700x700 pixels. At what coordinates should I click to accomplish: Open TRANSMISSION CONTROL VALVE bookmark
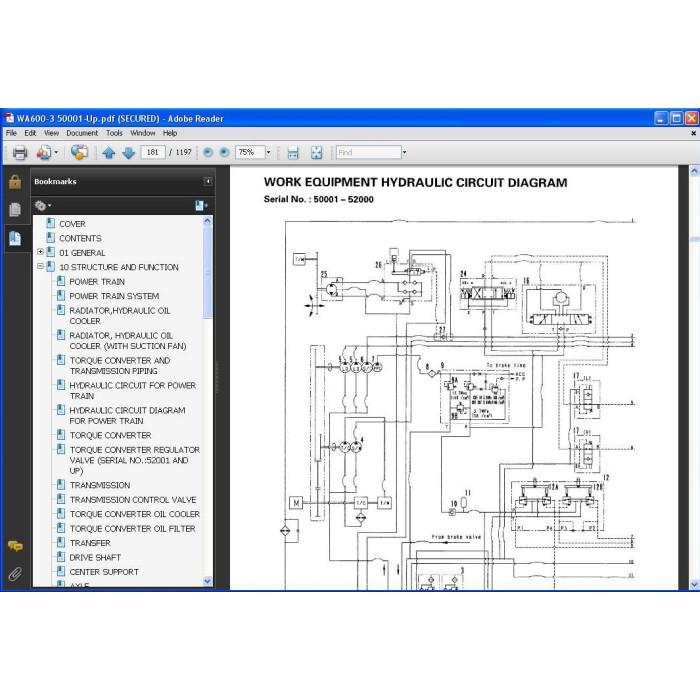pos(133,500)
